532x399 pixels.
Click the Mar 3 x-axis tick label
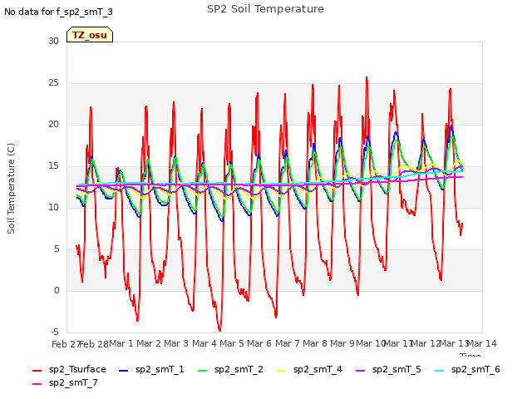coord(176,343)
